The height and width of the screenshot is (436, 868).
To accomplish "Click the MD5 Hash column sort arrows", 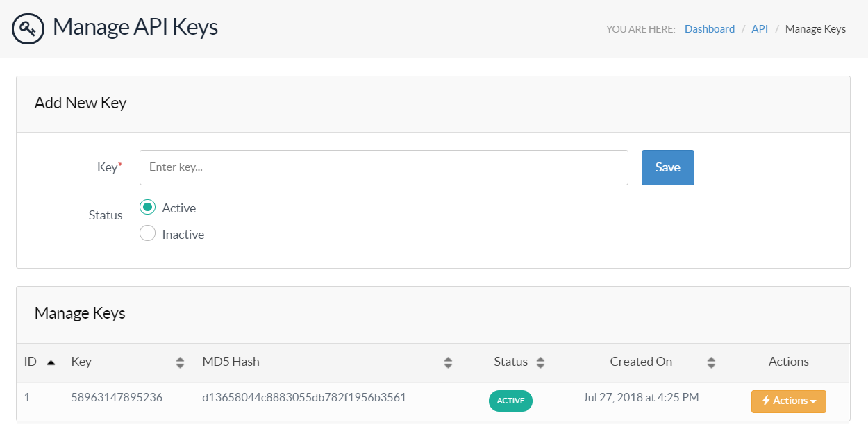I will pyautogui.click(x=448, y=362).
